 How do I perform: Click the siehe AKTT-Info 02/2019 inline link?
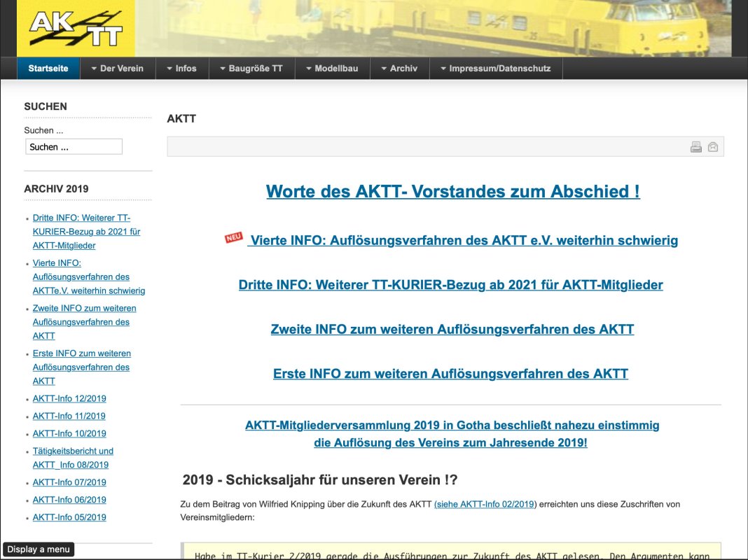pyautogui.click(x=485, y=504)
